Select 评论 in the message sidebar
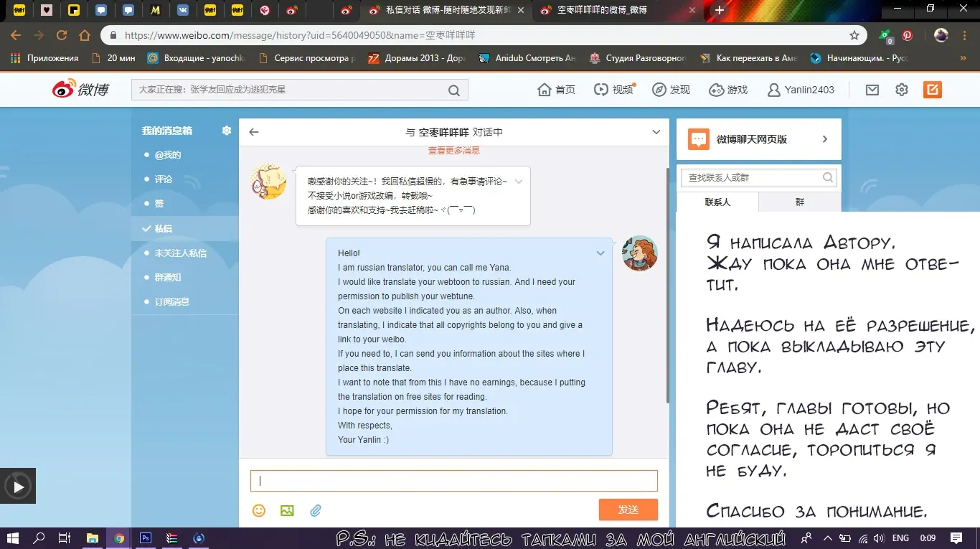 (164, 179)
